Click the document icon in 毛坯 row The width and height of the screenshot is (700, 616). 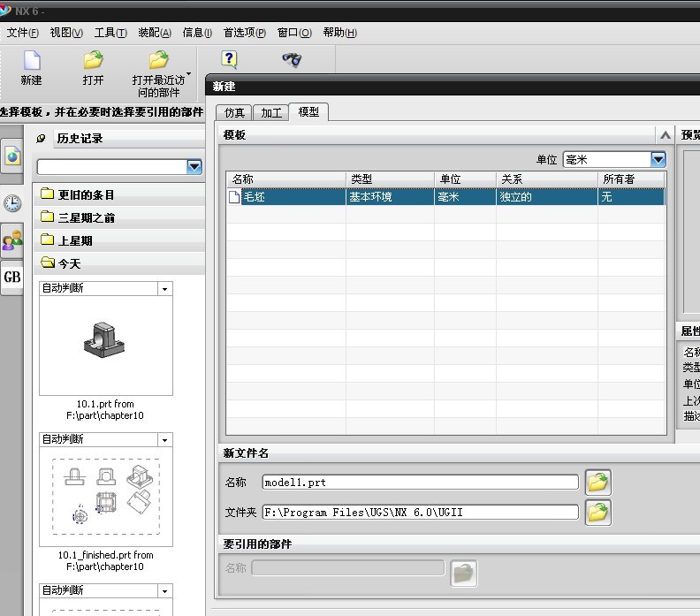[x=234, y=197]
